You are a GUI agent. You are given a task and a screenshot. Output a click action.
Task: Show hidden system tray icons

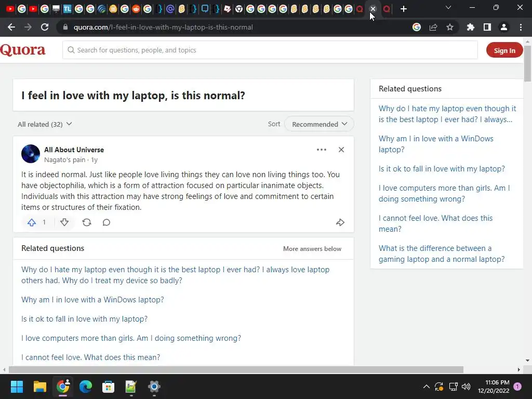click(x=427, y=387)
